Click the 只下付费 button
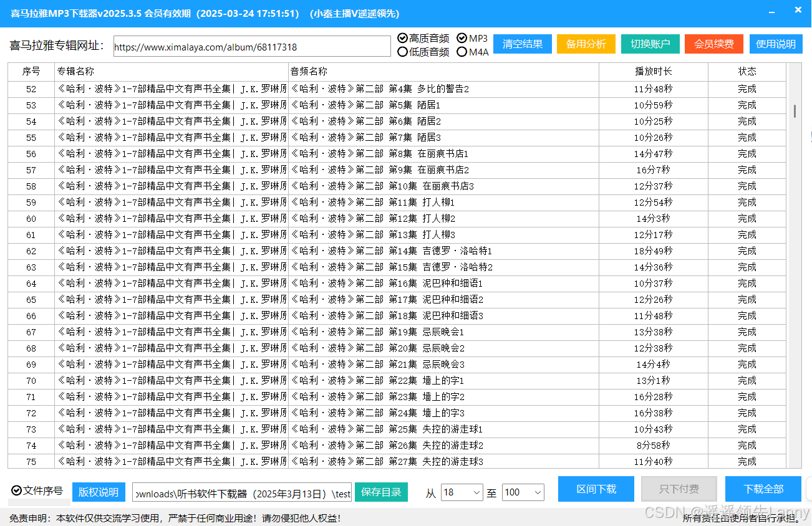The width and height of the screenshot is (812, 526). (x=679, y=489)
